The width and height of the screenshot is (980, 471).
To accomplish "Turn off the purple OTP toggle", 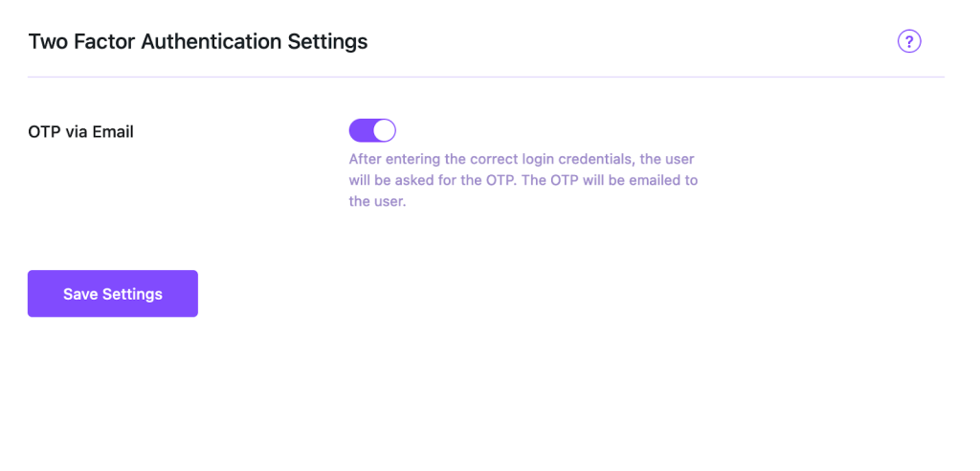I will (372, 130).
